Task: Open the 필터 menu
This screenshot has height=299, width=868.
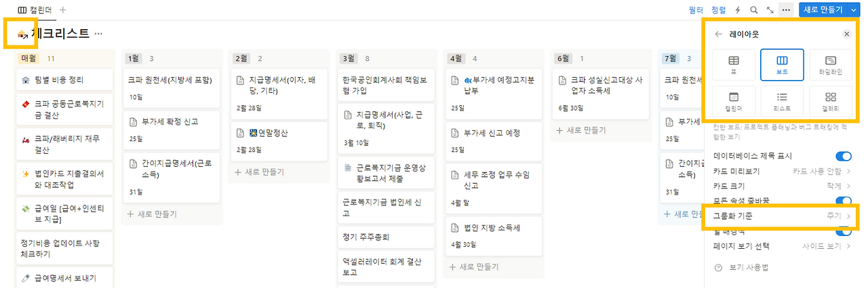Action: click(x=696, y=10)
